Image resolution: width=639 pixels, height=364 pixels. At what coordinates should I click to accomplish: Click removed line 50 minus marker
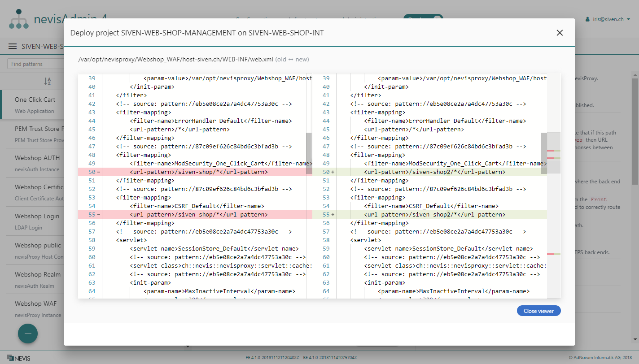coord(98,172)
